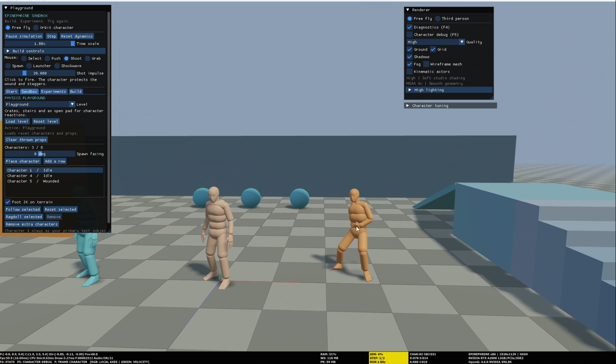The height and width of the screenshot is (364, 616).
Task: Open the Quality dropdown arrow
Action: (462, 42)
